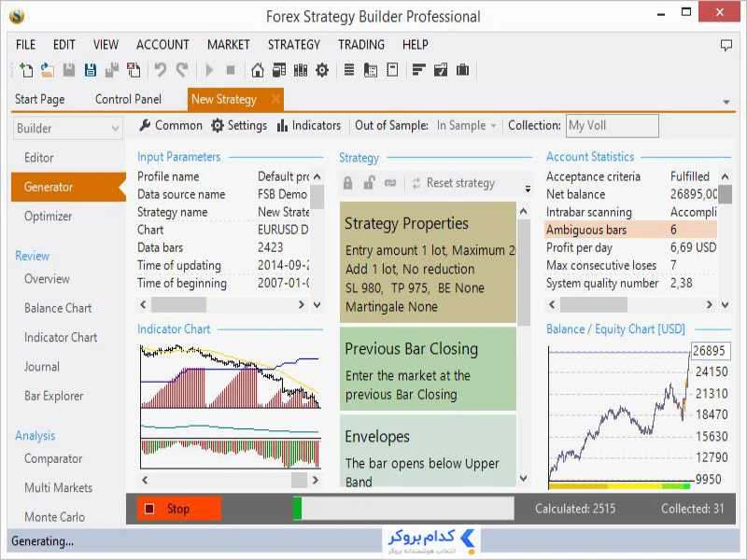Click the gear settings icon in toolbar
Viewport: 747px width, 560px height.
pos(322,71)
